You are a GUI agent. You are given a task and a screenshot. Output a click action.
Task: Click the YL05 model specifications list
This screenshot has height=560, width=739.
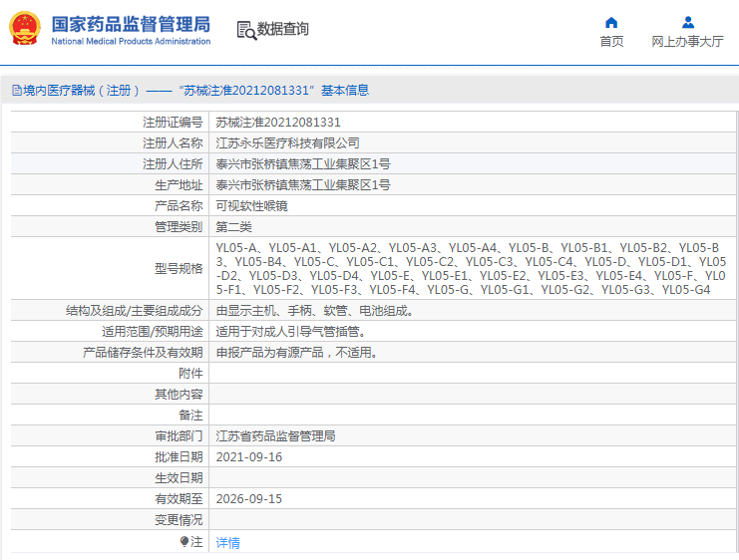471,268
